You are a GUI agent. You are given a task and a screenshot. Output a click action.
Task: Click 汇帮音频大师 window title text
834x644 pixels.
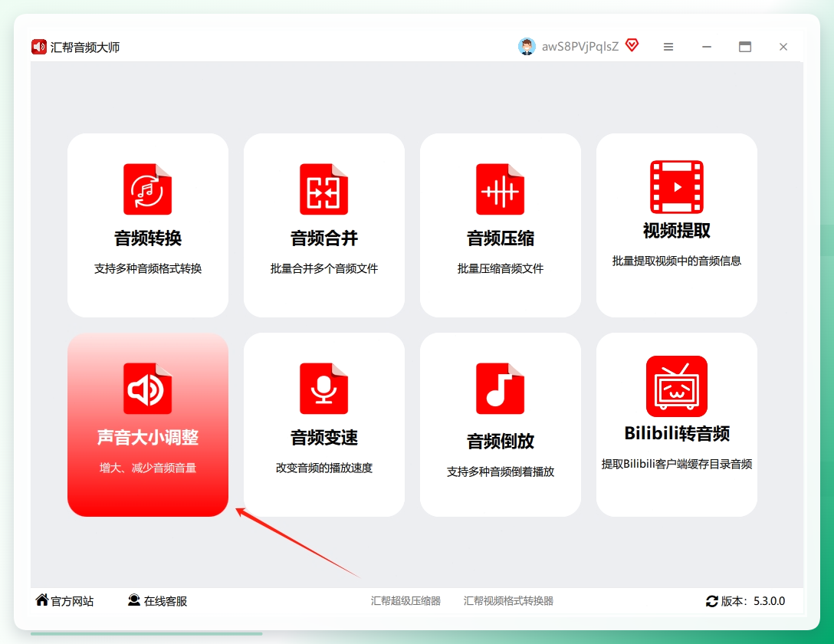click(85, 48)
